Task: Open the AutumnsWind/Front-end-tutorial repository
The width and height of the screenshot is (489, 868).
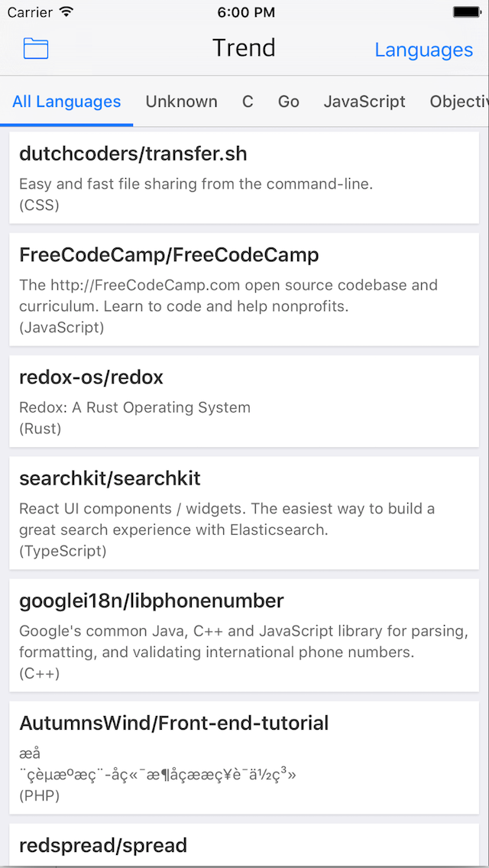Action: point(244,758)
